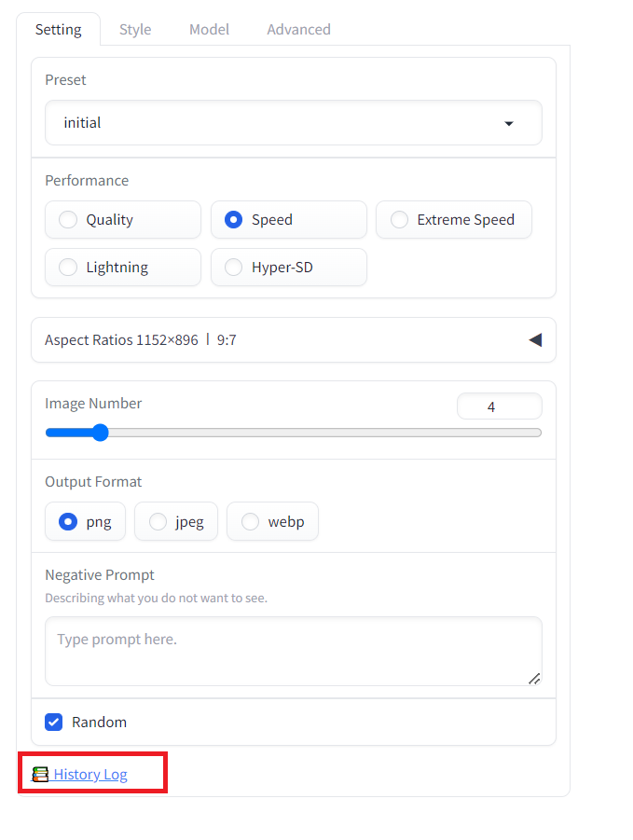Expand the Aspect Ratios 1152×896 section
Image resolution: width=633 pixels, height=840 pixels.
click(x=294, y=339)
